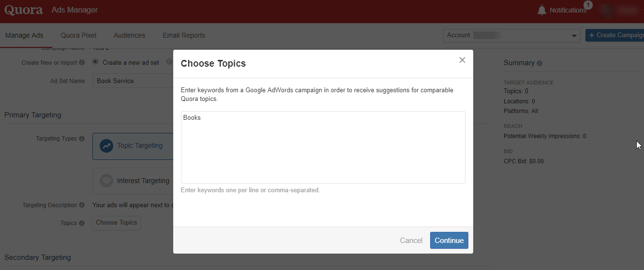Click the Topic Targeting trend arrow icon
Screen dimensions: 644x270
coord(106,146)
